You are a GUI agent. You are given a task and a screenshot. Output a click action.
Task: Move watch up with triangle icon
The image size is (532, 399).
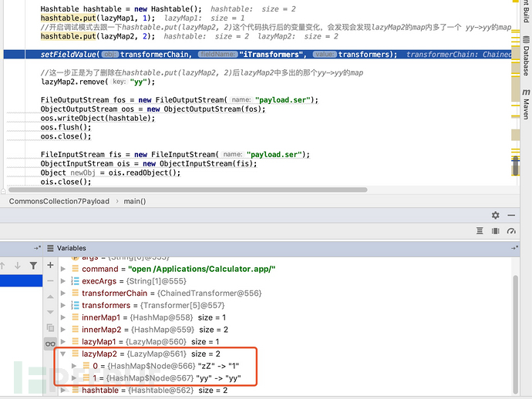pos(50,297)
